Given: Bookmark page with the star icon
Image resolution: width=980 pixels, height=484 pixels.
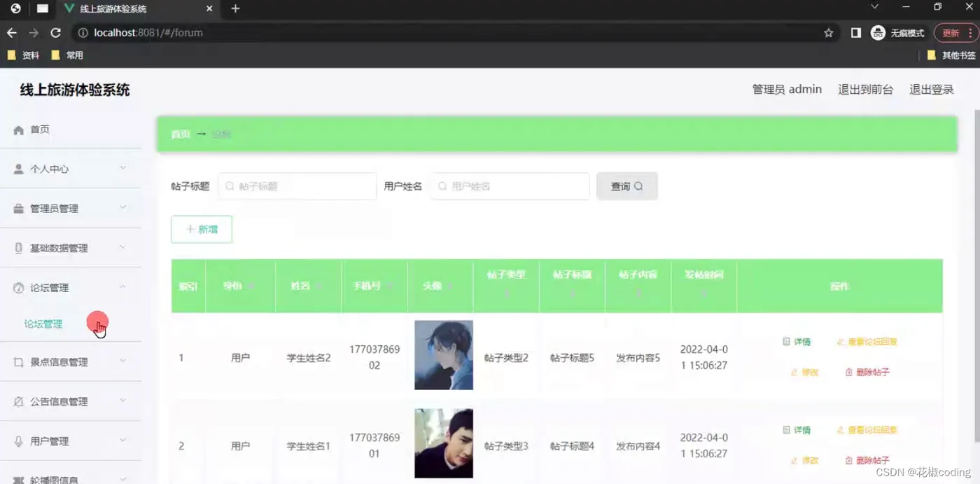Looking at the screenshot, I should (829, 33).
